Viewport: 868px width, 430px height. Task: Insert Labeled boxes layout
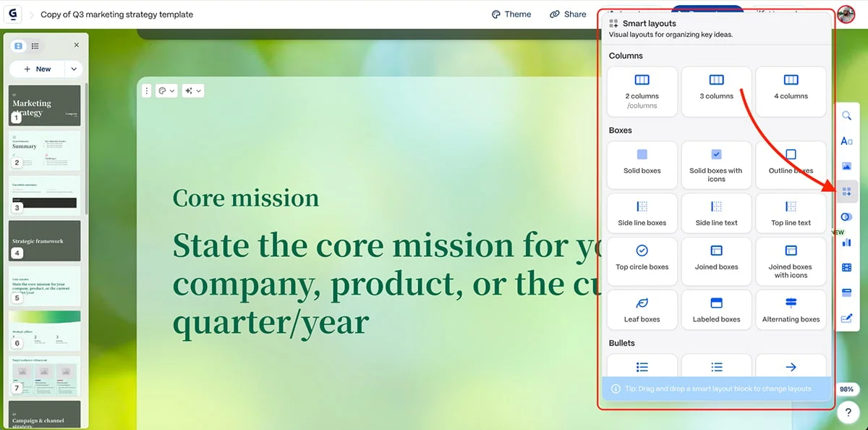[x=717, y=310]
